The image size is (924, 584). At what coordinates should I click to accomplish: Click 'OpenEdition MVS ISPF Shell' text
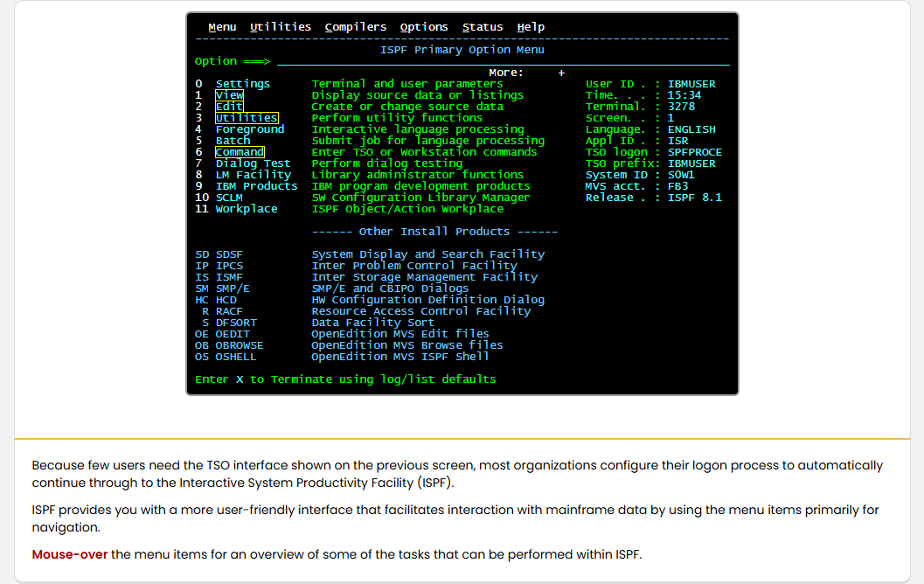[x=400, y=357]
